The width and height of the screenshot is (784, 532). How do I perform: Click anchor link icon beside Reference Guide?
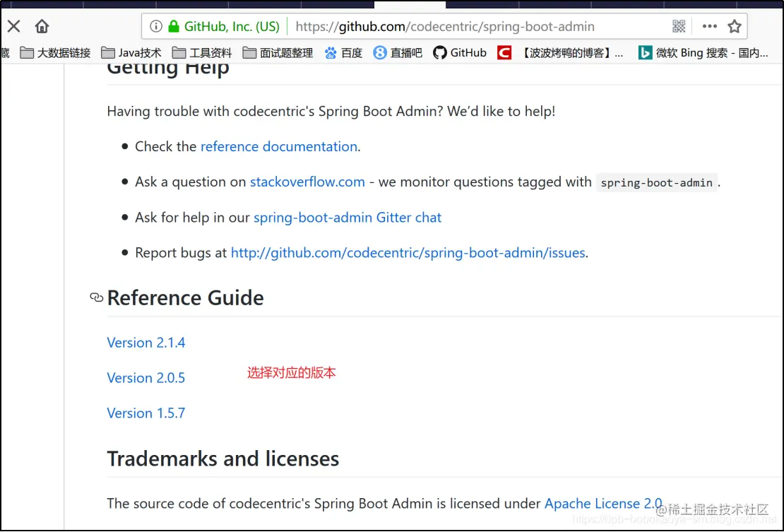coord(97,298)
